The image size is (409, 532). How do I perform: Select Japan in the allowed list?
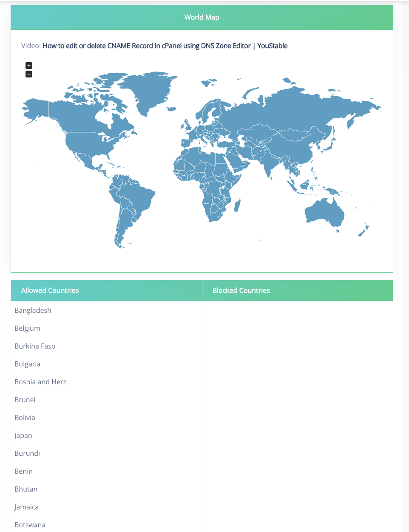click(23, 435)
